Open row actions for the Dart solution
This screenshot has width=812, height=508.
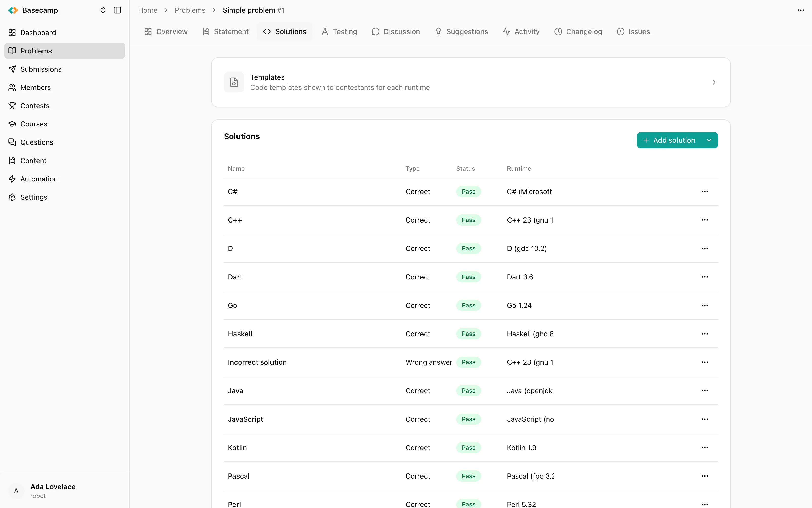pos(705,277)
